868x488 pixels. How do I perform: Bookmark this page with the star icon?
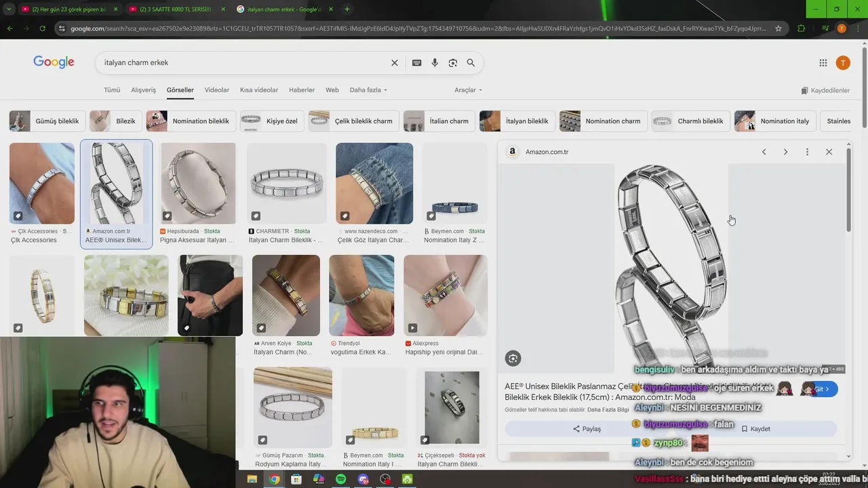[778, 28]
